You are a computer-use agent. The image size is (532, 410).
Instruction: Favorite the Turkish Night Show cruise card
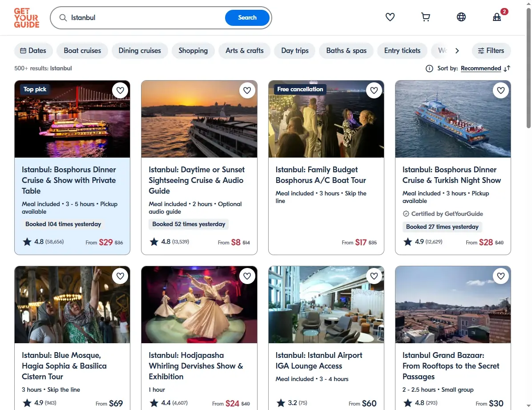(x=501, y=90)
